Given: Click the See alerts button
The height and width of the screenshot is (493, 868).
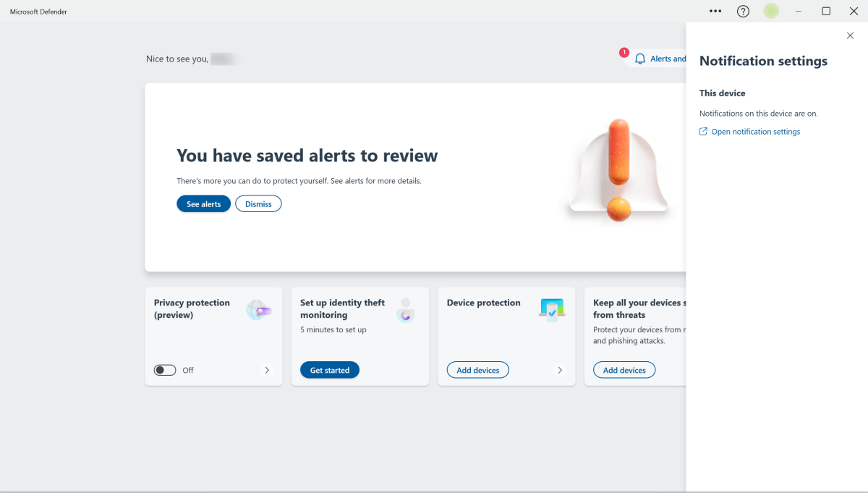Looking at the screenshot, I should point(203,204).
